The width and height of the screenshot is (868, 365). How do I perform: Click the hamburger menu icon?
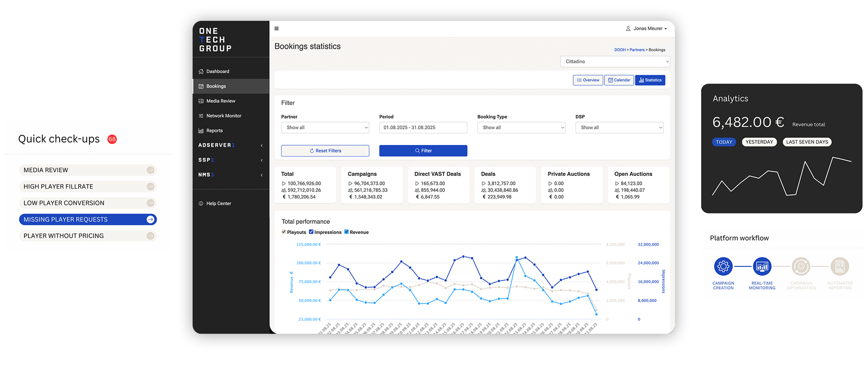pyautogui.click(x=277, y=28)
